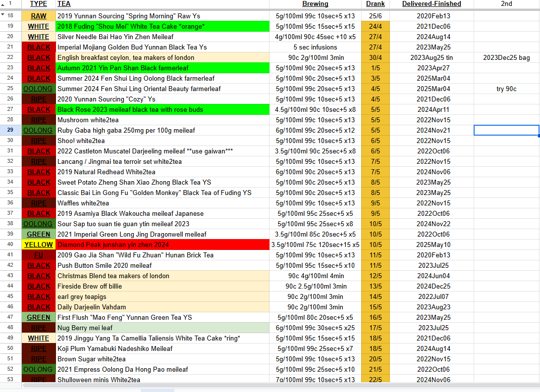Click 2009 Gao Jia Shan Wild Fu Zhuan cell
This screenshot has width=540, height=392.
coord(162,255)
